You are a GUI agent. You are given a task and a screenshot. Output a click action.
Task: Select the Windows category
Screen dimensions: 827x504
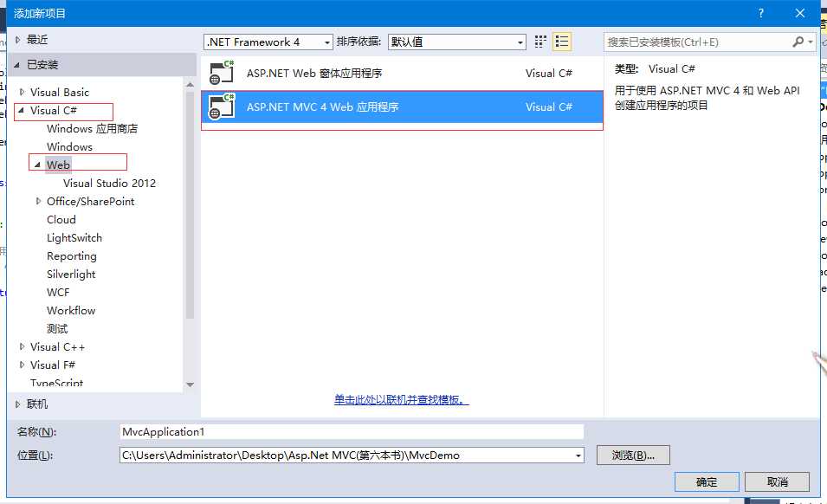pos(69,147)
